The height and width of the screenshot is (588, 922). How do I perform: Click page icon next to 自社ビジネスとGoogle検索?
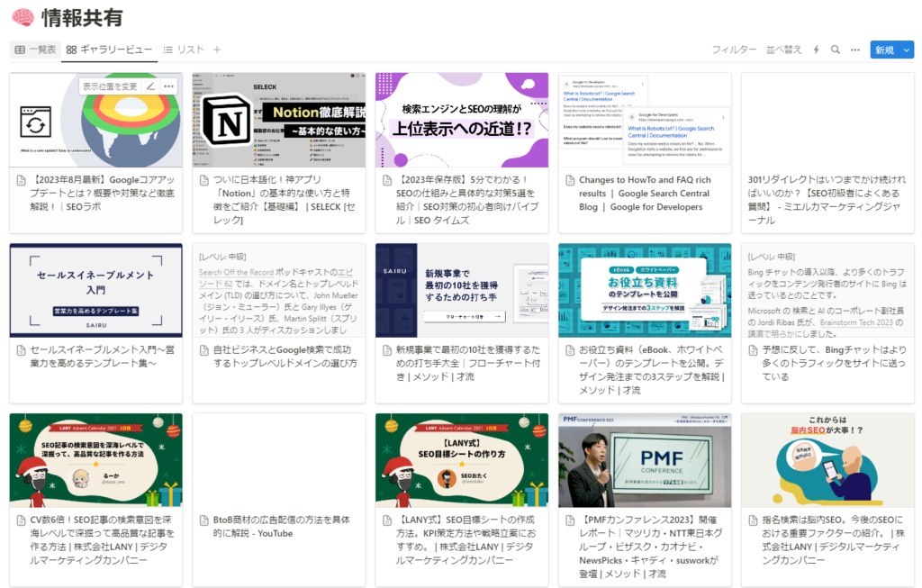coord(204,350)
